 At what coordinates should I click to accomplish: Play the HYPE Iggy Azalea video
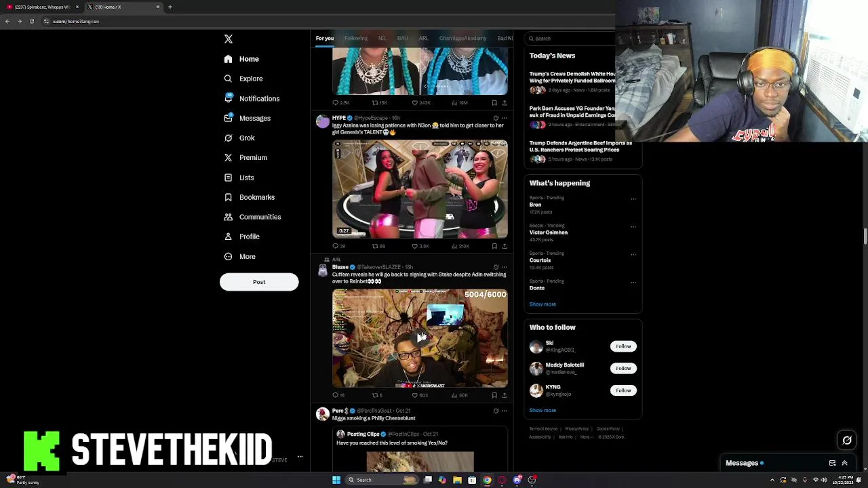[x=420, y=189]
